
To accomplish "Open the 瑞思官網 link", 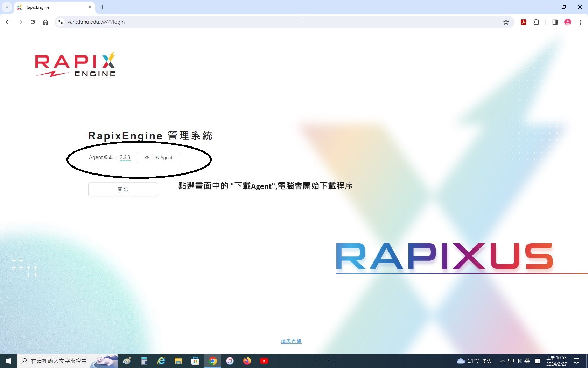I will point(291,341).
